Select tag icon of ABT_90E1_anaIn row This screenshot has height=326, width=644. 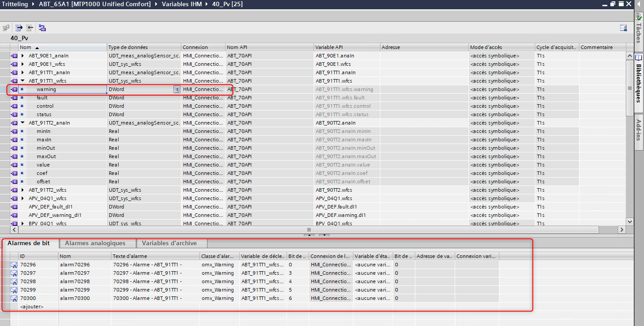(14, 56)
